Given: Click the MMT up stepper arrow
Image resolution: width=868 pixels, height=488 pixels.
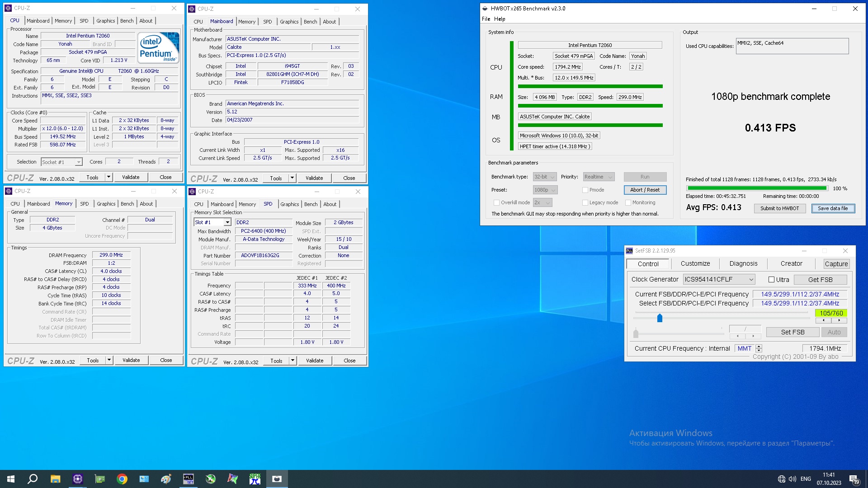Looking at the screenshot, I should [759, 347].
